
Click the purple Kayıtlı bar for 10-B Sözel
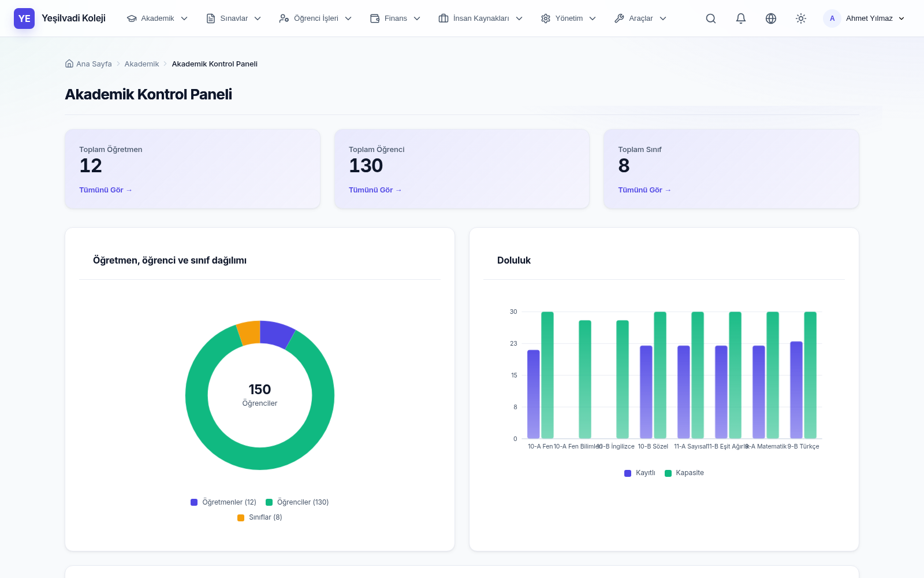tap(646, 392)
